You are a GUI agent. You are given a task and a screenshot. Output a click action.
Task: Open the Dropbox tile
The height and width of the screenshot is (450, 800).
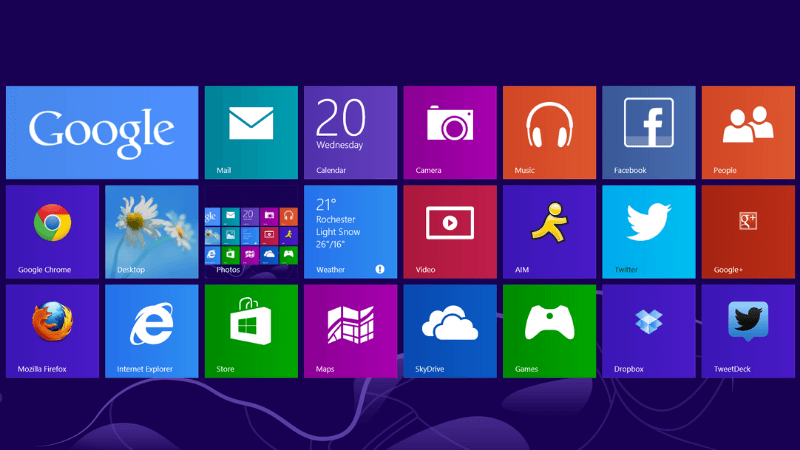pyautogui.click(x=648, y=331)
